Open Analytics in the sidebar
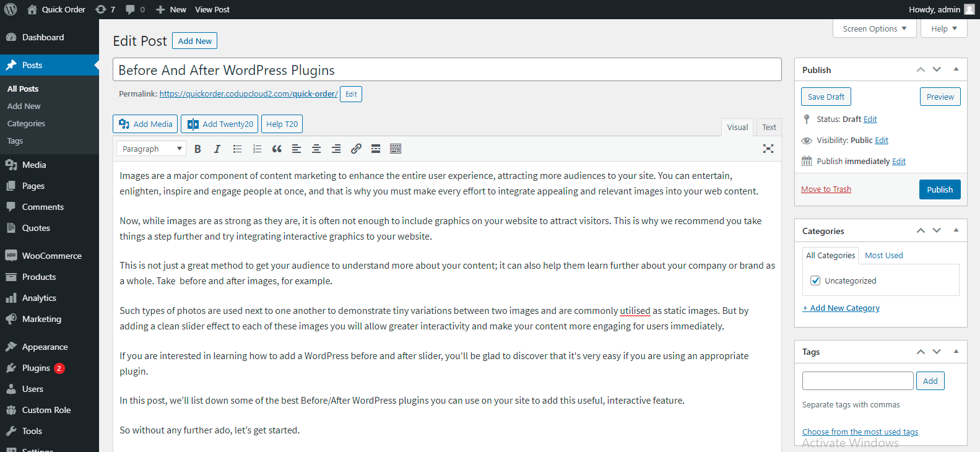 pyautogui.click(x=50, y=298)
